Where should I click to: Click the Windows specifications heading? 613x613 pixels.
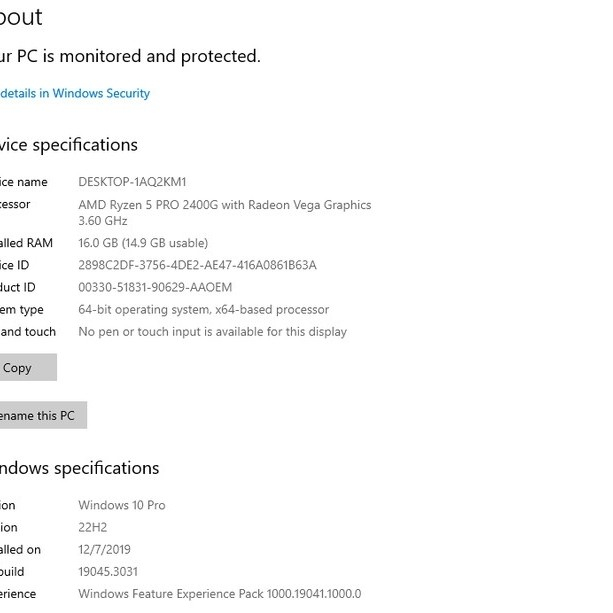[x=79, y=468]
